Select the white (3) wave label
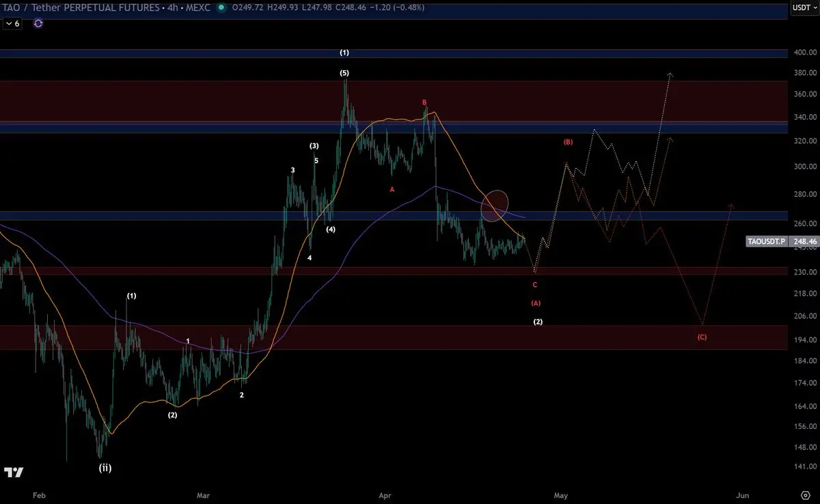The width and height of the screenshot is (820, 504). coord(314,145)
